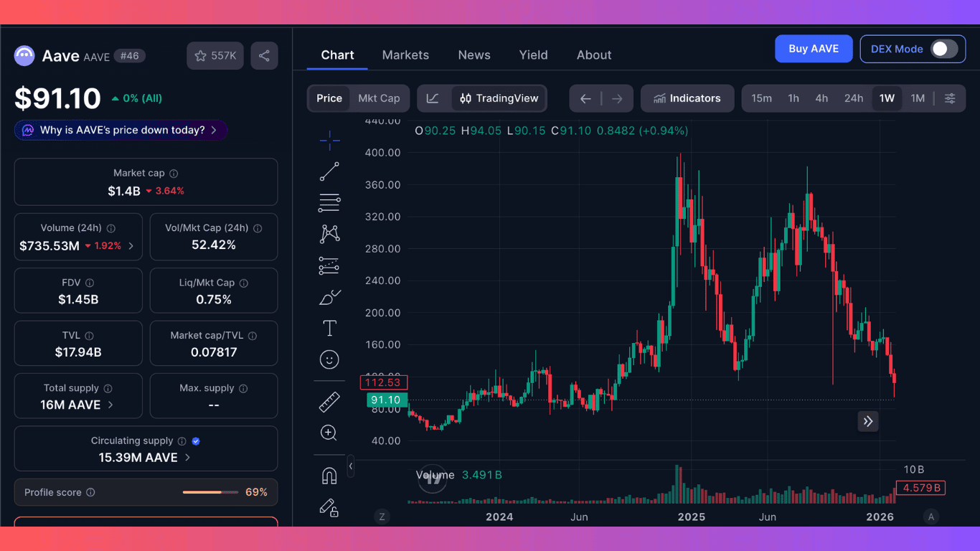The image size is (980, 551).
Task: Select the crosshair cursor tool
Action: pos(329,141)
